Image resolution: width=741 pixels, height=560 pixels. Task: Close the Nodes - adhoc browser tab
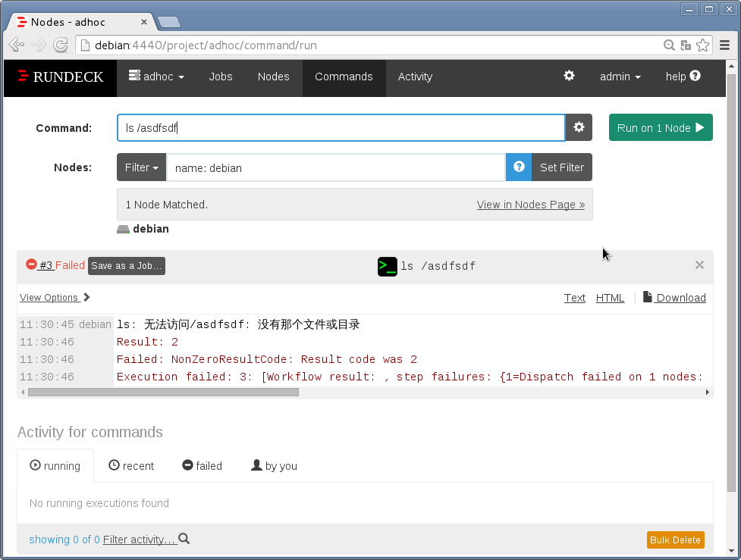(x=144, y=22)
